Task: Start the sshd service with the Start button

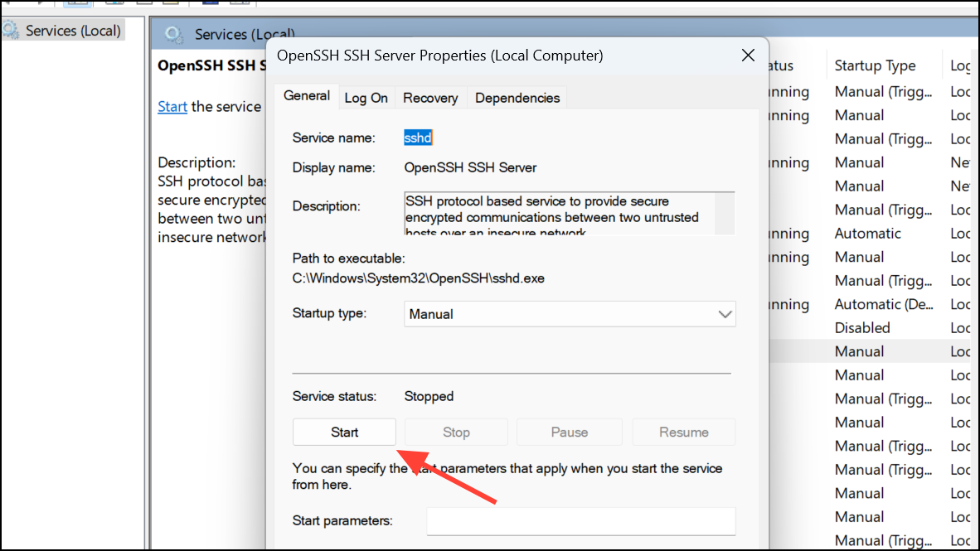Action: click(x=344, y=433)
